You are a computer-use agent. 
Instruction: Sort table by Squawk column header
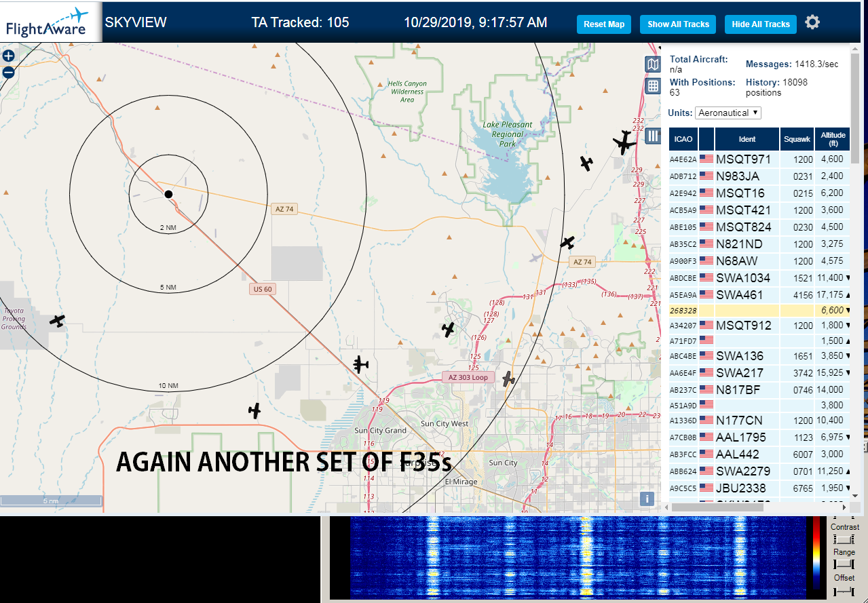coord(797,139)
